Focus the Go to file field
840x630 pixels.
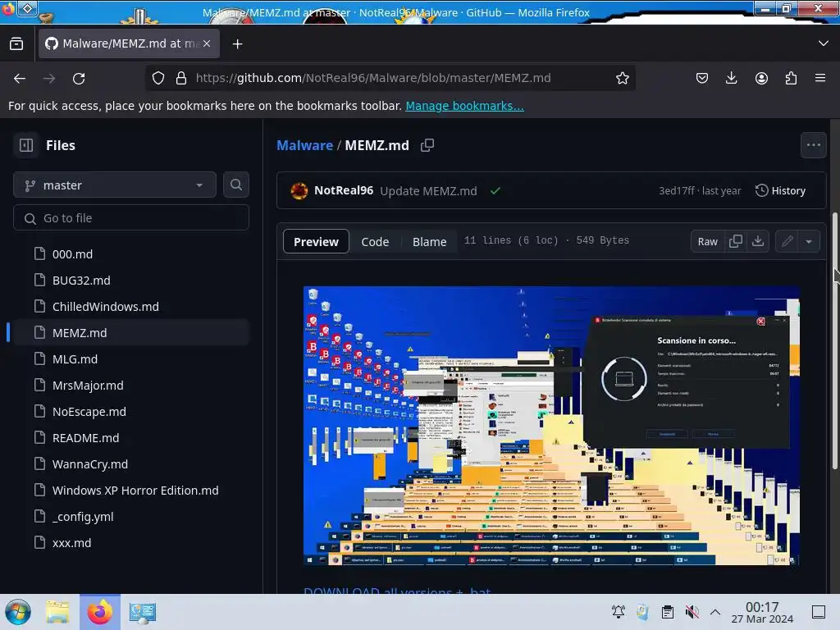pyautogui.click(x=131, y=218)
